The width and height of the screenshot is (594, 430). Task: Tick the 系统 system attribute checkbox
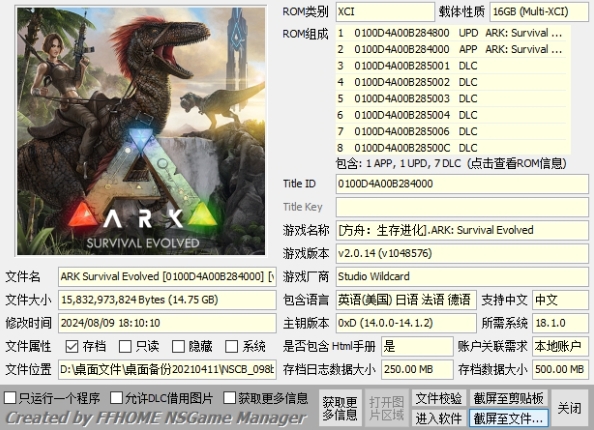pyautogui.click(x=231, y=346)
